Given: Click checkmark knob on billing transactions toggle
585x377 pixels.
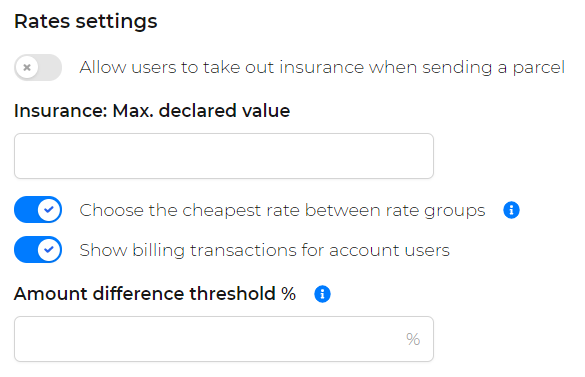Looking at the screenshot, I should pyautogui.click(x=49, y=250).
